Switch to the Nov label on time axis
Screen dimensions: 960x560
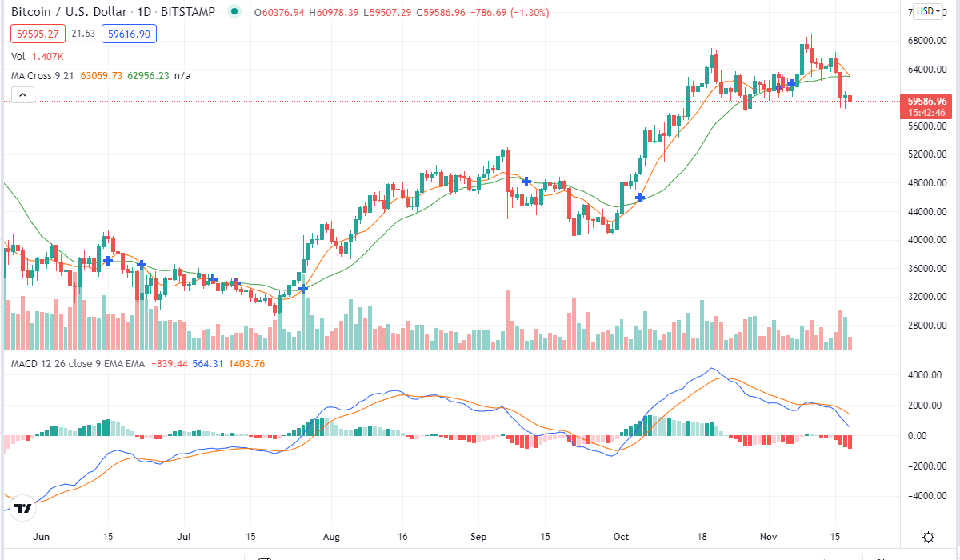coord(768,537)
